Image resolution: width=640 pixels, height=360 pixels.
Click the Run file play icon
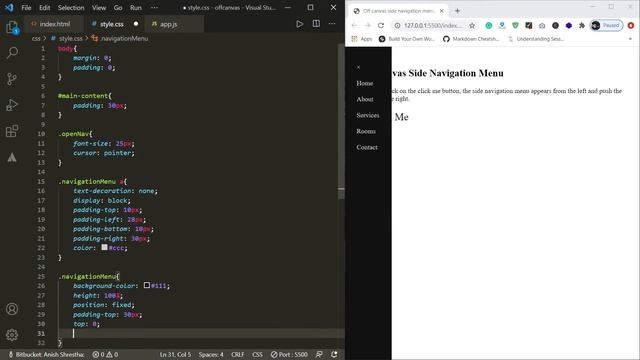pos(300,24)
